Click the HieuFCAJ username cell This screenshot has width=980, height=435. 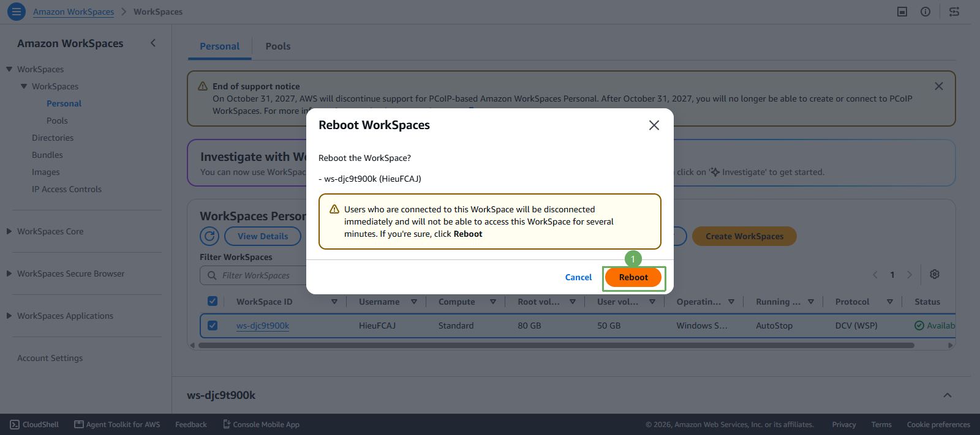[377, 325]
